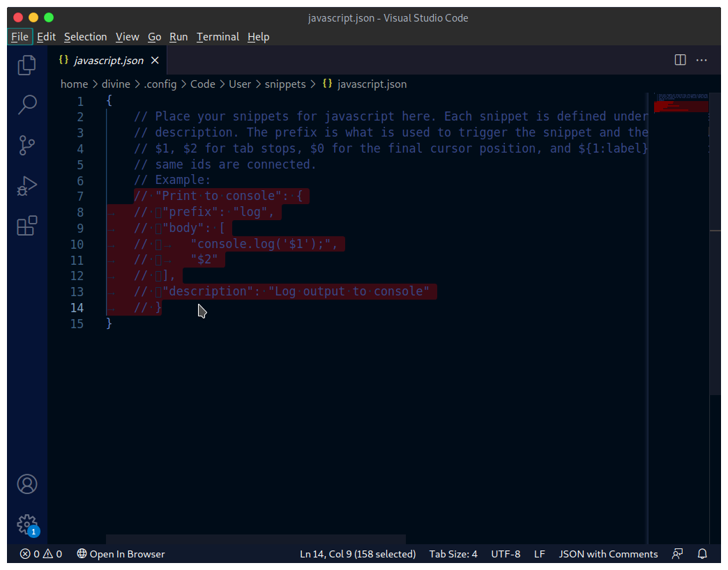Open the Help menu
728x570 pixels.
pos(258,37)
